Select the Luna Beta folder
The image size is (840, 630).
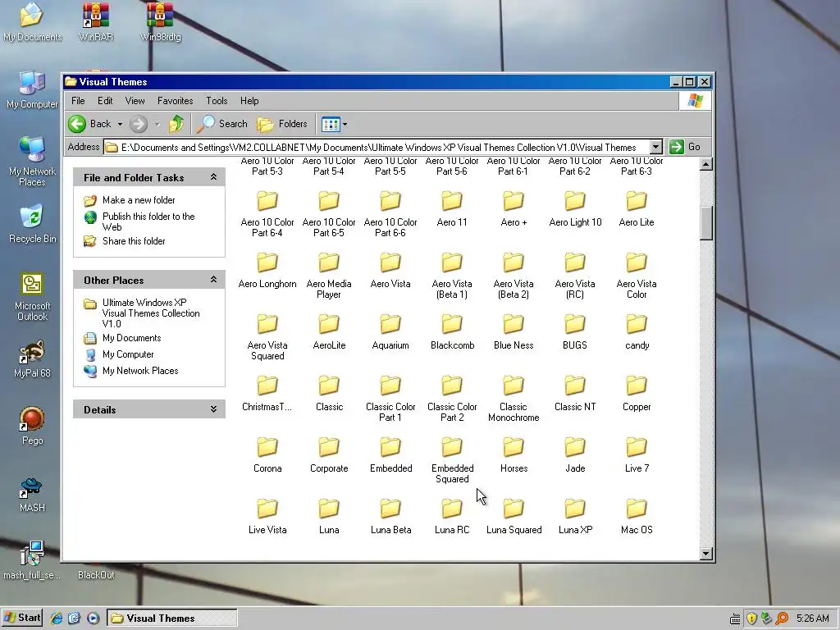pyautogui.click(x=390, y=517)
